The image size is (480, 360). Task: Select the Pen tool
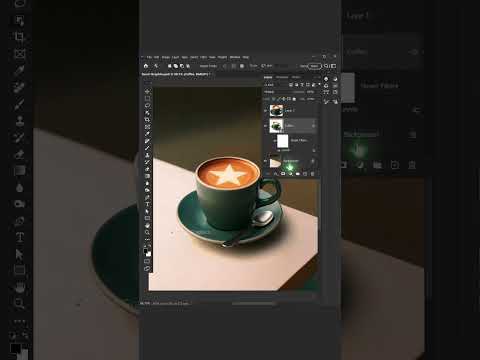[x=147, y=197]
